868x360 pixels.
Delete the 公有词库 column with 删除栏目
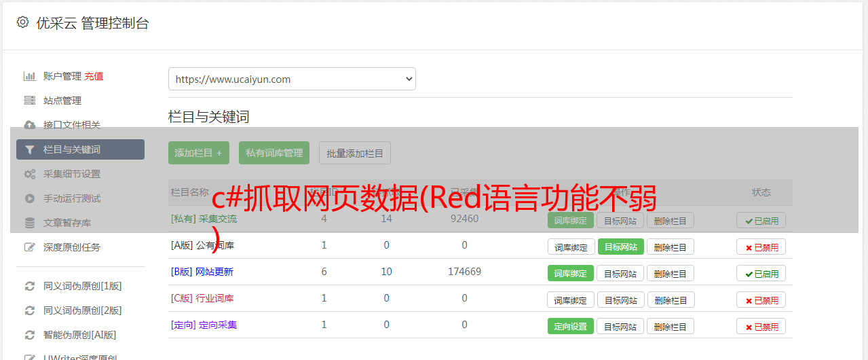coord(671,247)
